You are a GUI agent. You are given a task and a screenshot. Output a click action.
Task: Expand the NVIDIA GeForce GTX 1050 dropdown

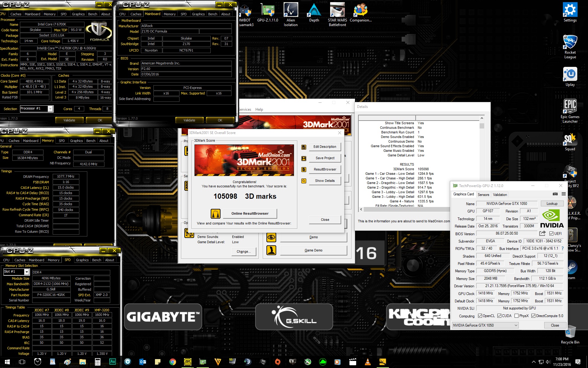pyautogui.click(x=516, y=325)
